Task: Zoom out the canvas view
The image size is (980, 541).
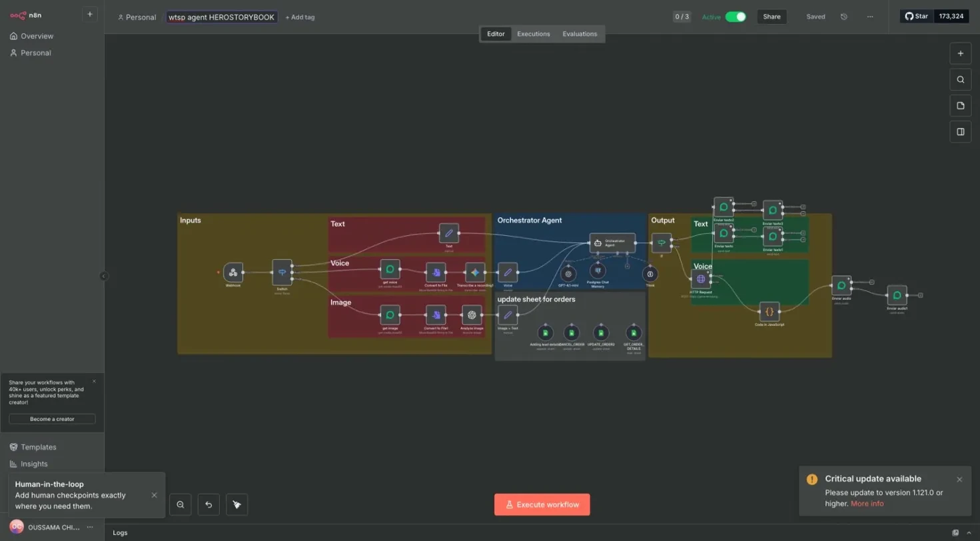Action: point(180,504)
